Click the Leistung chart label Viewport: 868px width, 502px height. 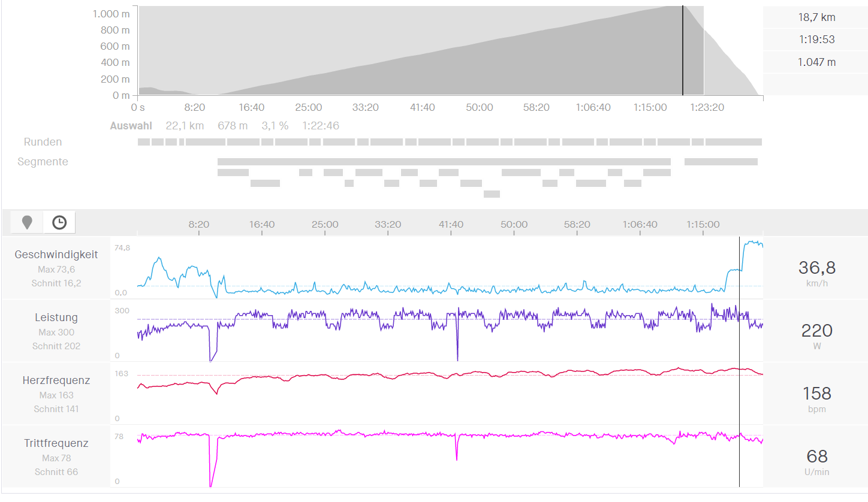click(56, 317)
